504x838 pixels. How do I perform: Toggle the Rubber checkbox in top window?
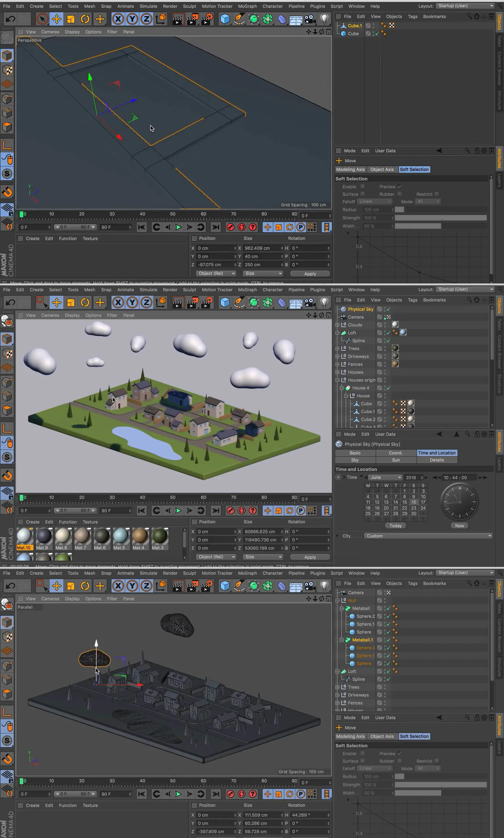[400, 194]
